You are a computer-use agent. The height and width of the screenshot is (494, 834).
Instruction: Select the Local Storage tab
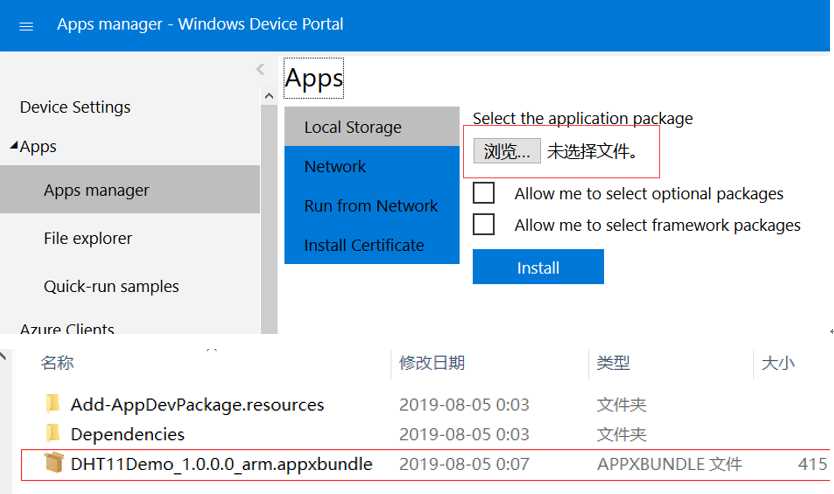coord(372,127)
